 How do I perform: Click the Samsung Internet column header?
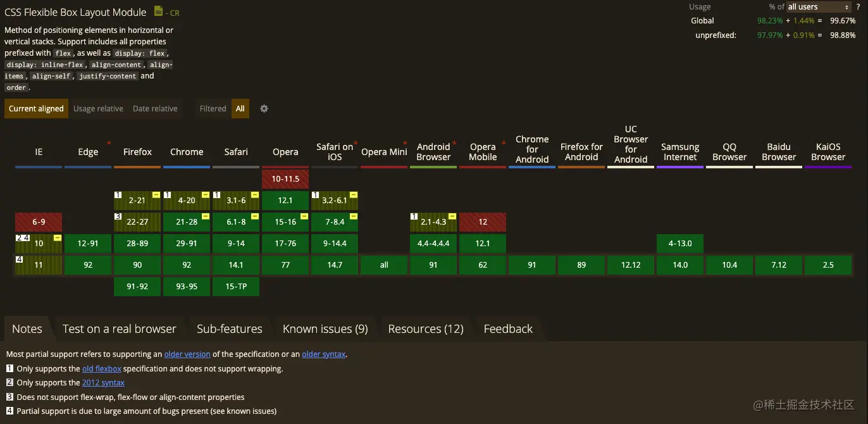pyautogui.click(x=680, y=152)
